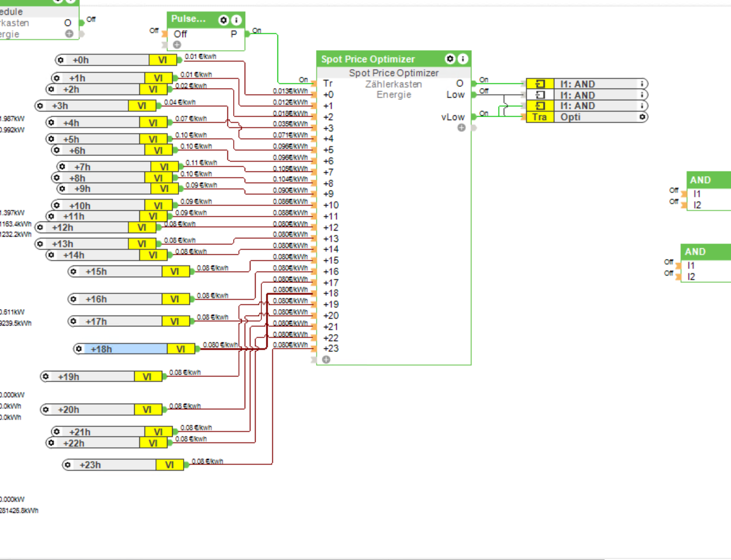
Task: Open the Pulse block gear settings
Action: (224, 20)
